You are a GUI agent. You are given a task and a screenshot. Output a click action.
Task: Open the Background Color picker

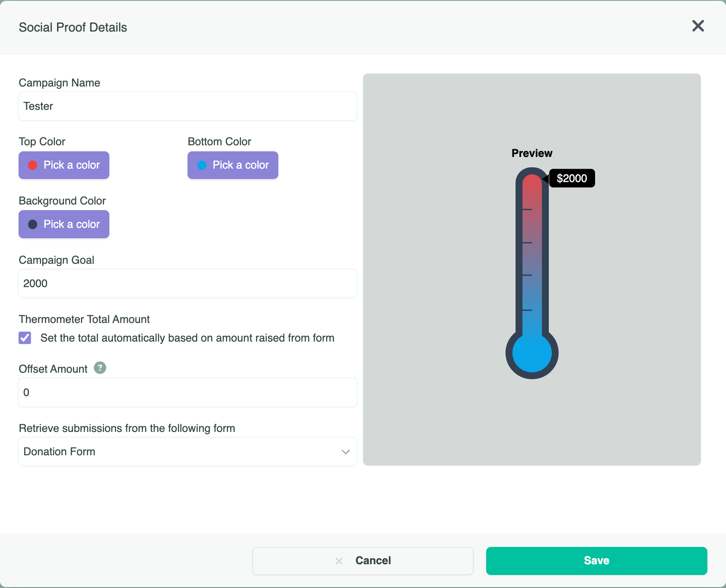64,224
